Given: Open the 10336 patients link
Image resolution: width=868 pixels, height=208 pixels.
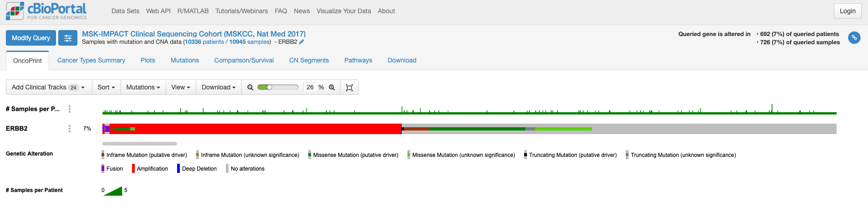Looking at the screenshot, I should coord(204,42).
